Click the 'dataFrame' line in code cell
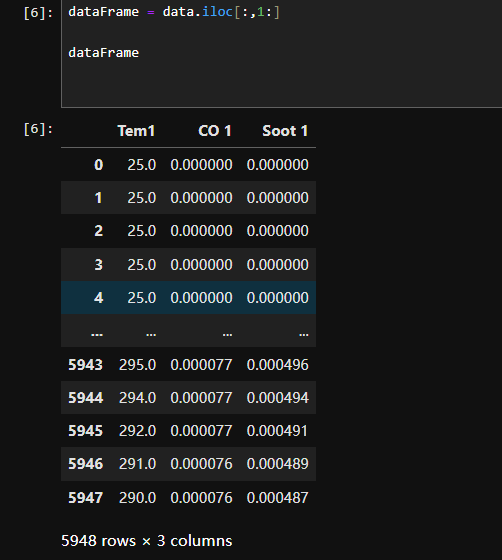 pos(104,53)
